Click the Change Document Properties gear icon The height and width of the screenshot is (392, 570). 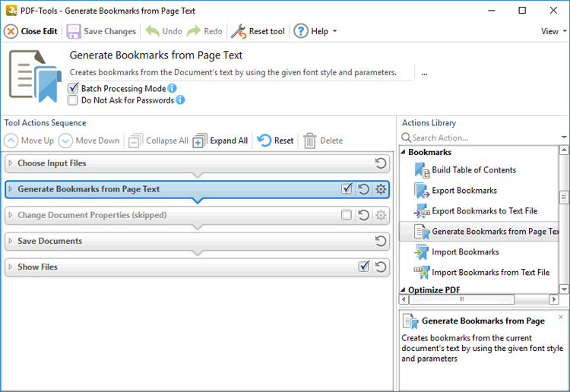coord(381,215)
